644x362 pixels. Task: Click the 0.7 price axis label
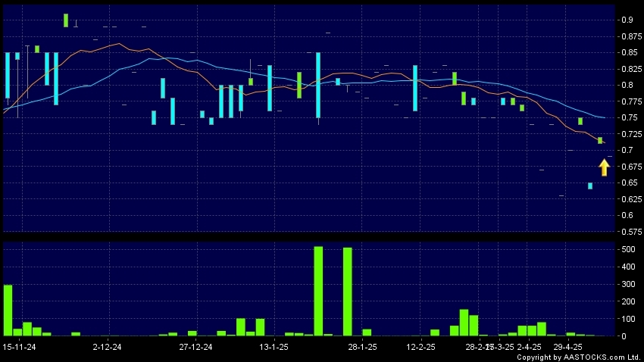(x=627, y=150)
